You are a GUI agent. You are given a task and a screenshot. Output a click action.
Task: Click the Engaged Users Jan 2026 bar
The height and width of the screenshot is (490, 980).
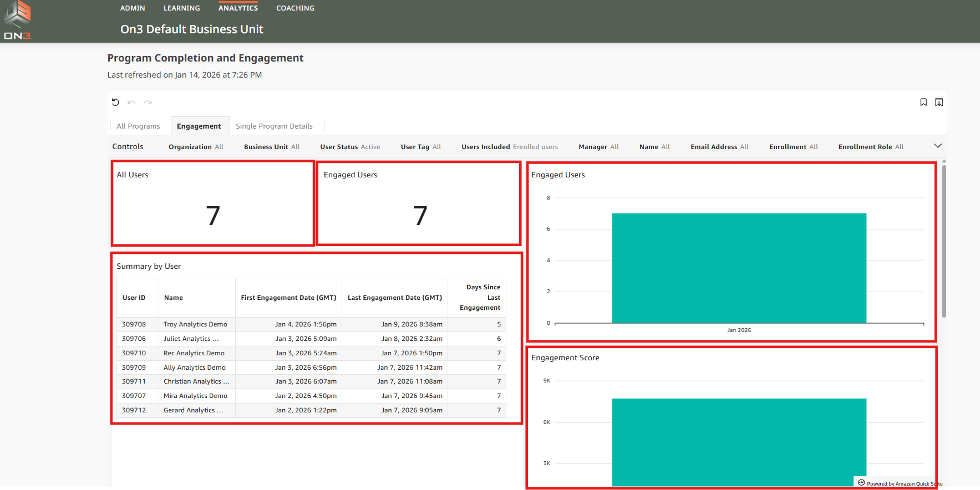coord(739,268)
